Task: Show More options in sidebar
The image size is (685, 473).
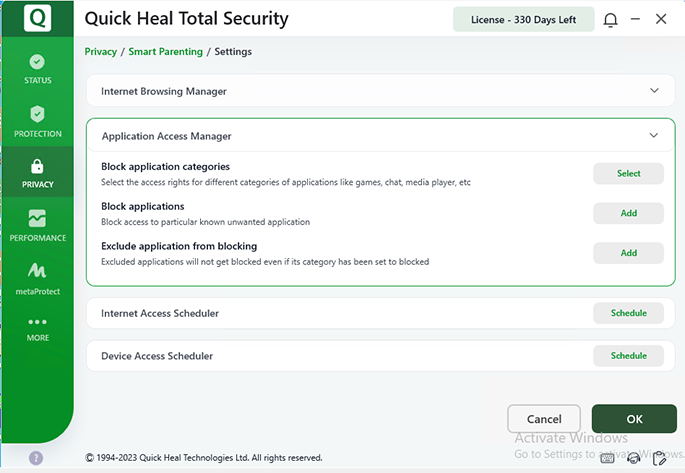Action: tap(37, 328)
